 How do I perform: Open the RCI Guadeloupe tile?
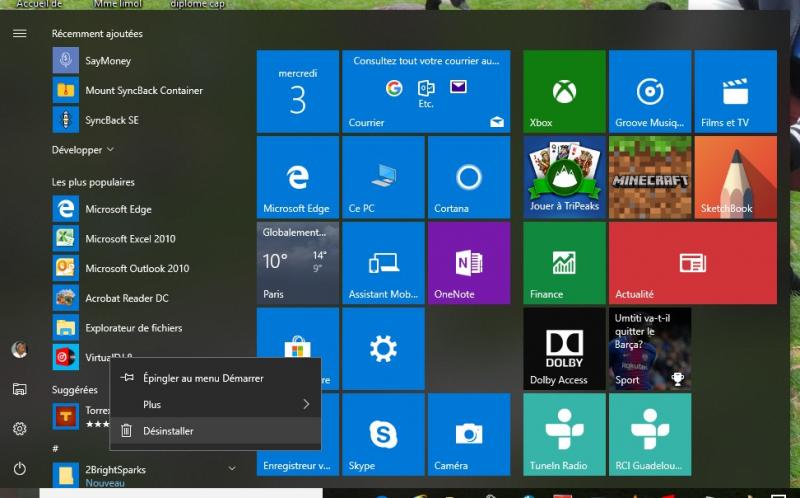point(650,434)
